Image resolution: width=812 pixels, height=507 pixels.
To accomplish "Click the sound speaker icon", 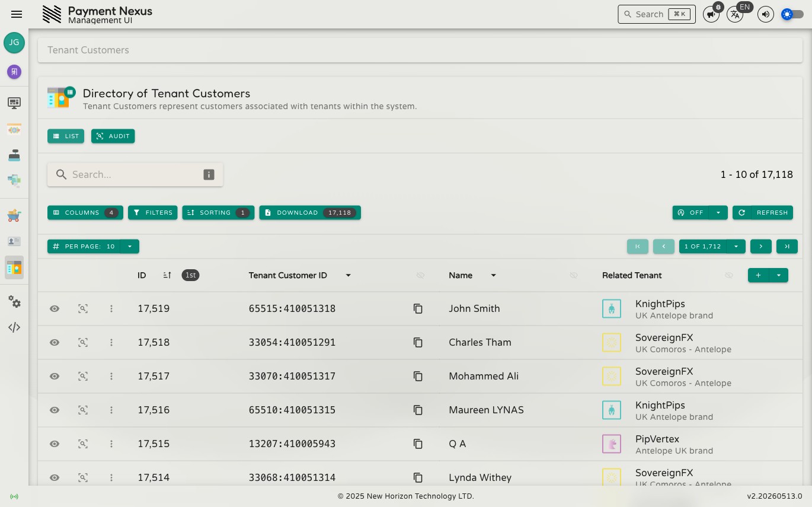I will pos(766,14).
